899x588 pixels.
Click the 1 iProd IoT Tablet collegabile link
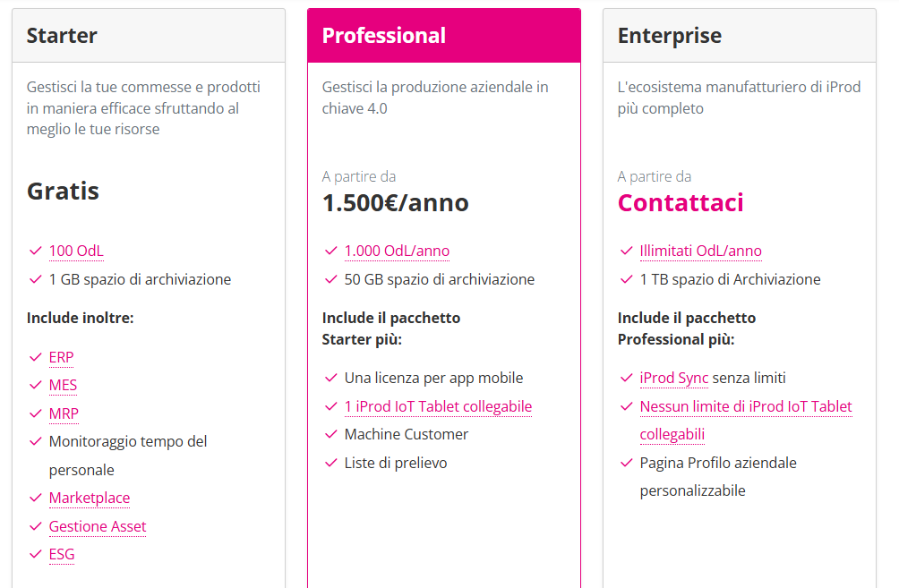tap(438, 406)
